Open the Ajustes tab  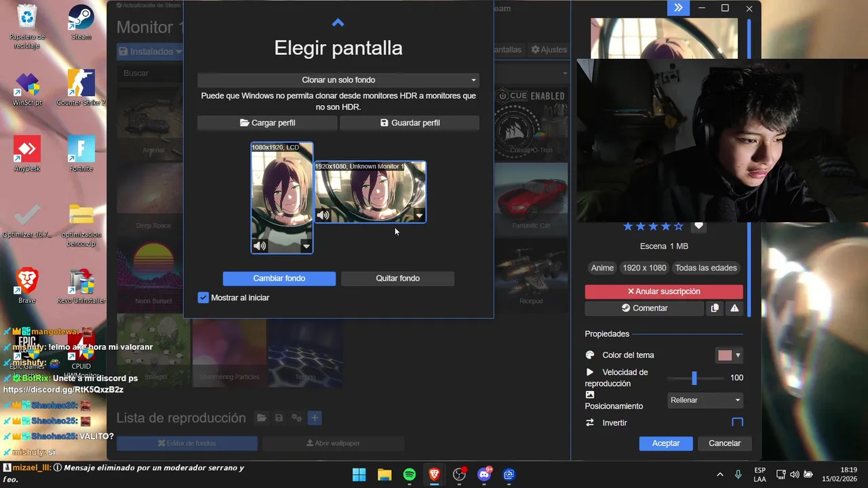coord(549,49)
